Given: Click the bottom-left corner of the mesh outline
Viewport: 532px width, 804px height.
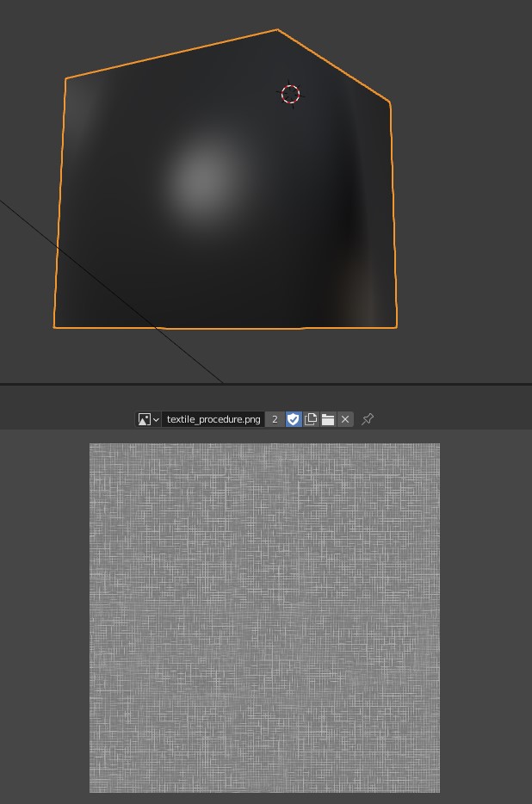Looking at the screenshot, I should pyautogui.click(x=54, y=327).
